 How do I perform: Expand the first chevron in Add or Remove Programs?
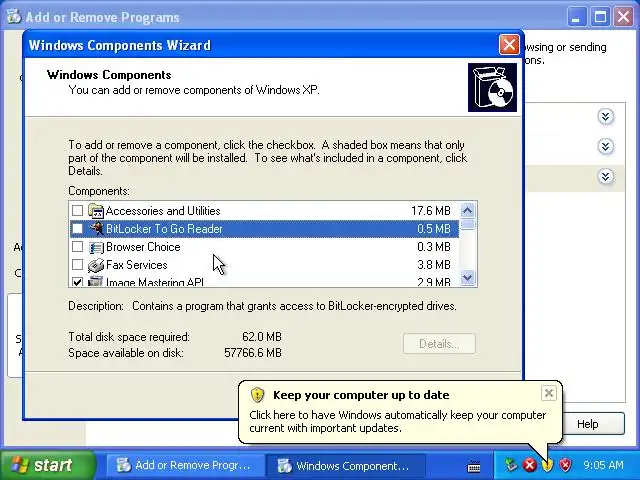605,117
